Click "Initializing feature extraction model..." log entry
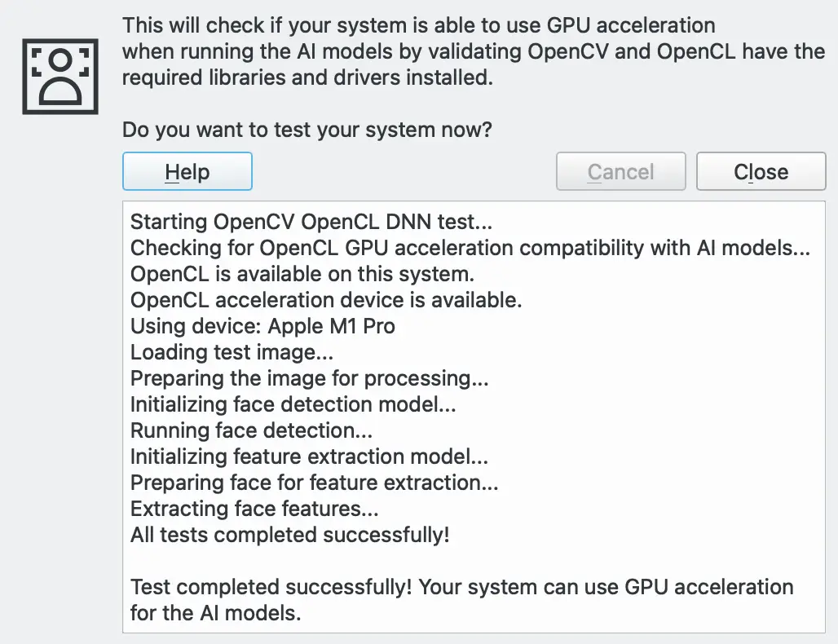The width and height of the screenshot is (838, 644). [x=309, y=457]
